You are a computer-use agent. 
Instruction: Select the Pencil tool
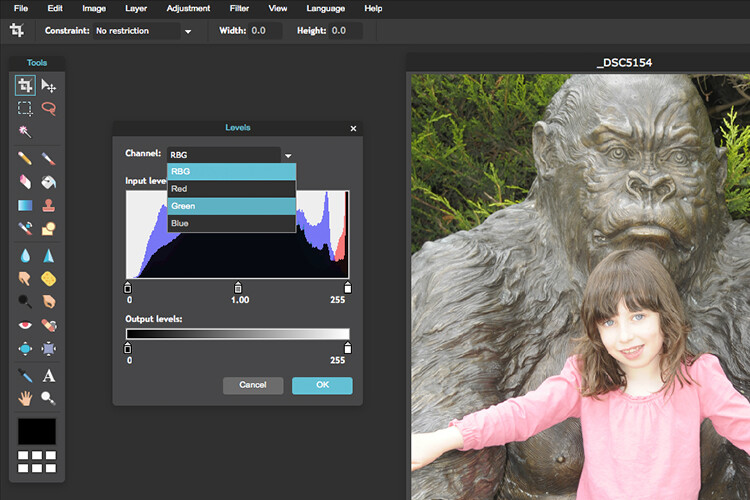point(25,158)
